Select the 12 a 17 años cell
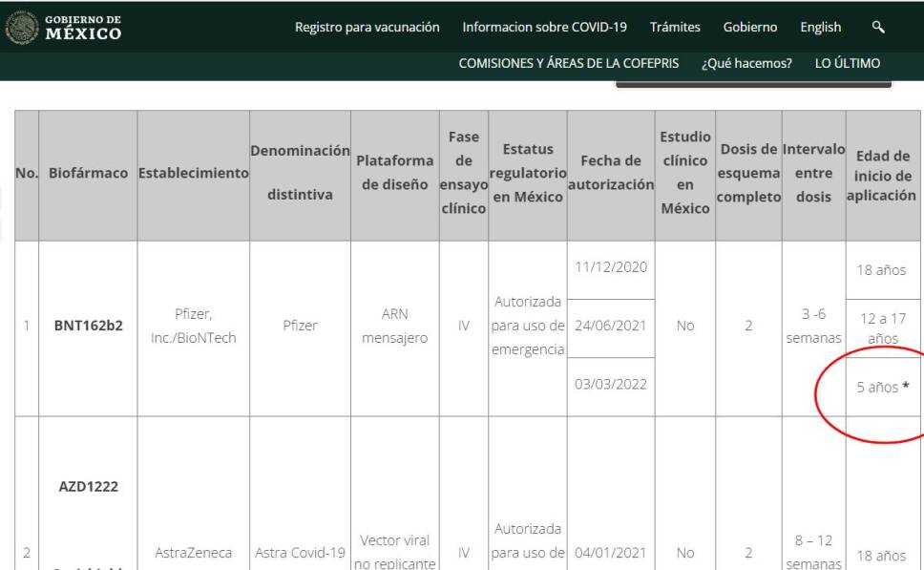 [x=883, y=328]
